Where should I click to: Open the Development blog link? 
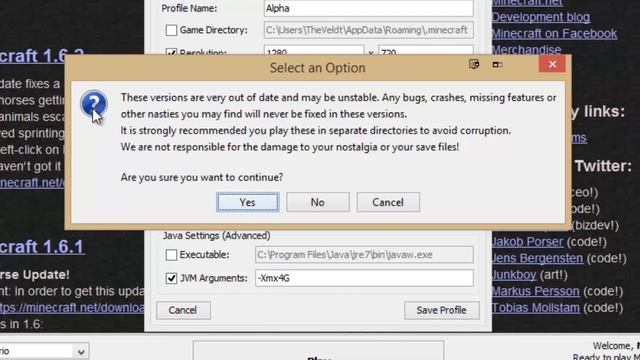[540, 17]
